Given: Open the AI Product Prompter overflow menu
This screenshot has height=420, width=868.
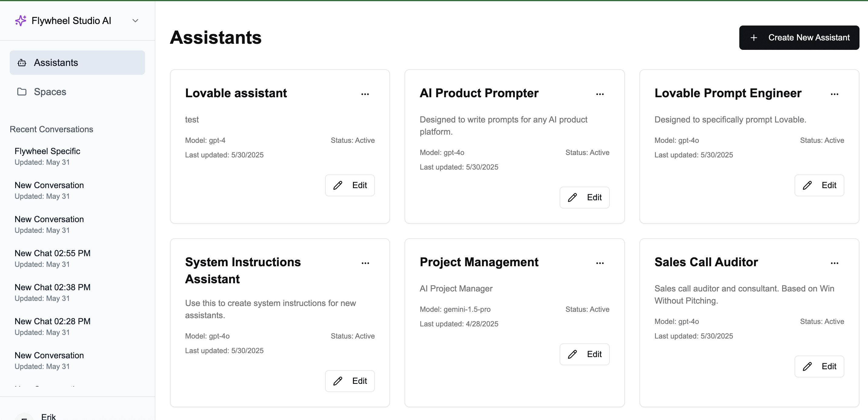Looking at the screenshot, I should (x=600, y=94).
